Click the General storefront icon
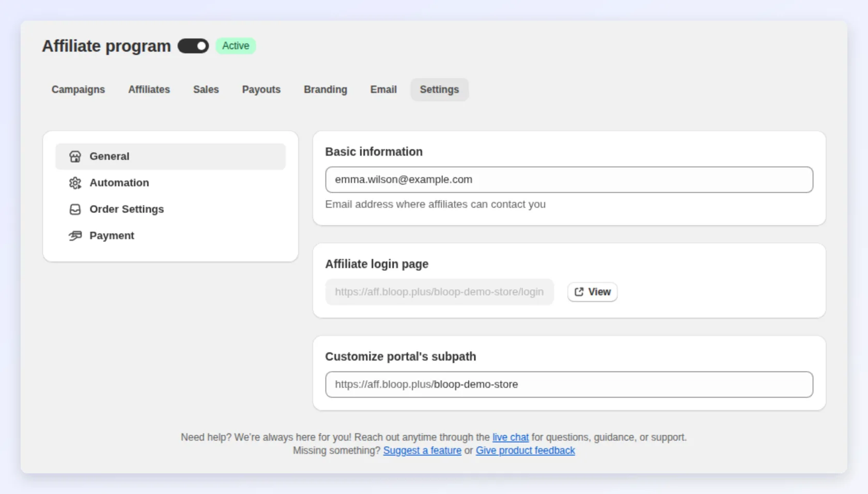The image size is (868, 494). (x=75, y=157)
